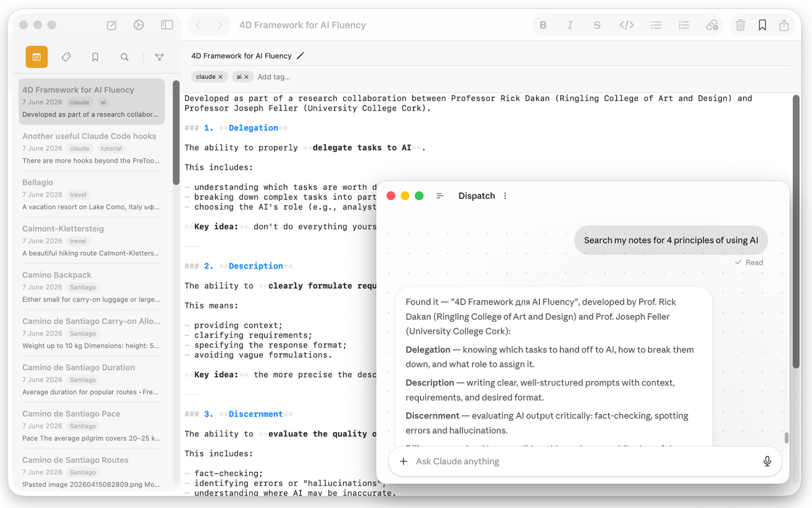Click the trevel tag on Bellagio note
812x508 pixels.
coord(78,195)
